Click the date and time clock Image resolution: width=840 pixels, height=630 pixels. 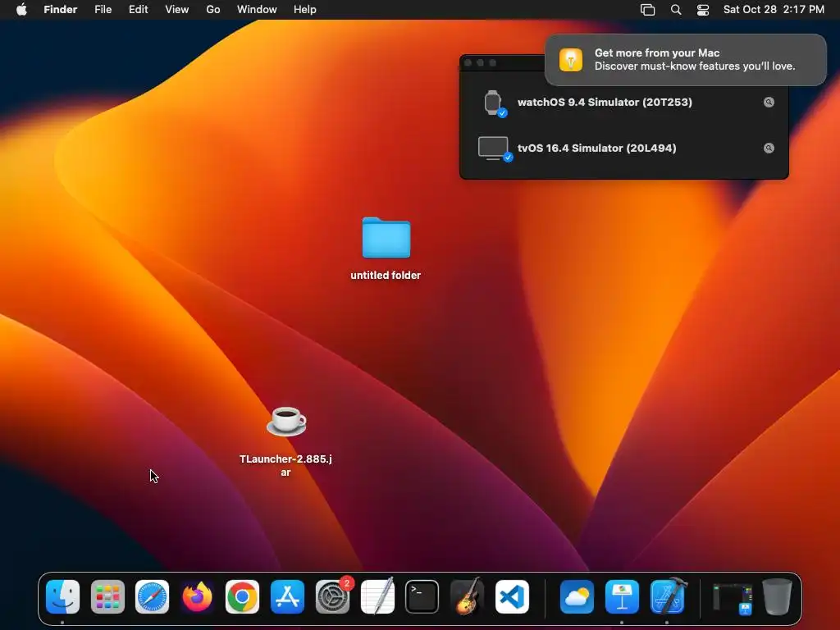pos(774,10)
